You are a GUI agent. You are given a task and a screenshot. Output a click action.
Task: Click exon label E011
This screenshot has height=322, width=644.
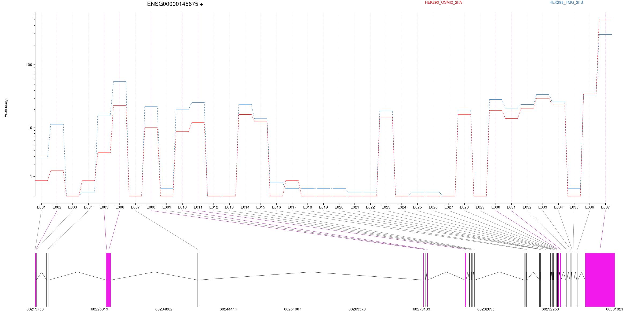[198, 207]
